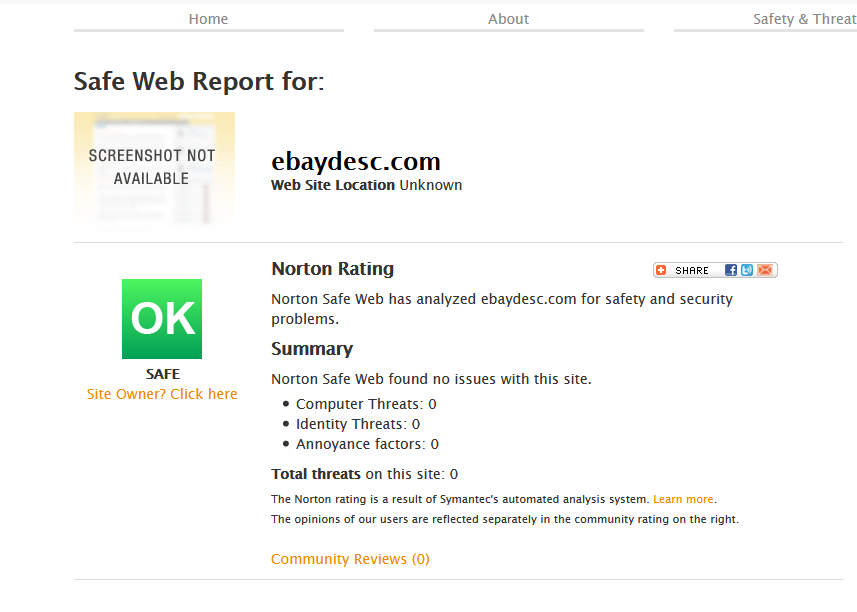This screenshot has height=612, width=857.
Task: Click the Share plus icon
Action: [661, 270]
